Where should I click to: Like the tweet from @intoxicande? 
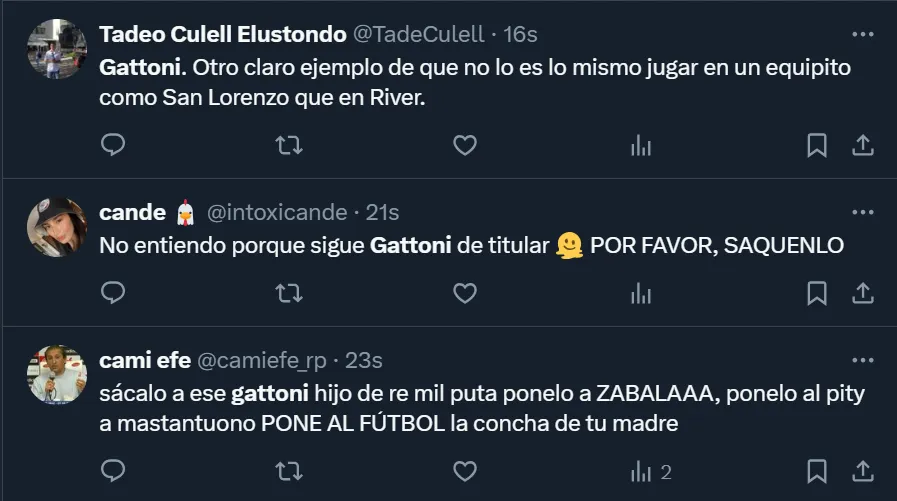tap(465, 293)
